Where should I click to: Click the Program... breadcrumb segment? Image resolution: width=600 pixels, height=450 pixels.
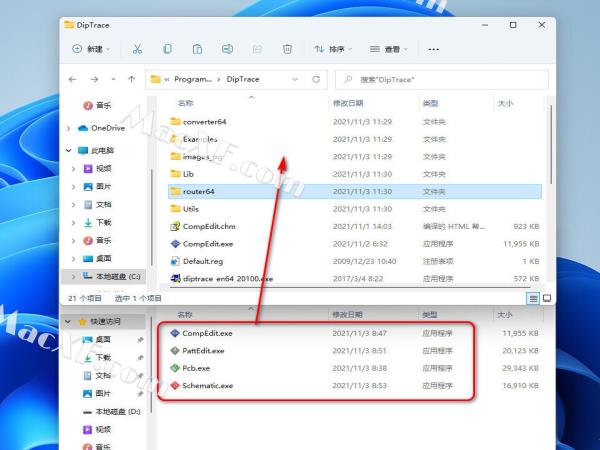(x=192, y=79)
